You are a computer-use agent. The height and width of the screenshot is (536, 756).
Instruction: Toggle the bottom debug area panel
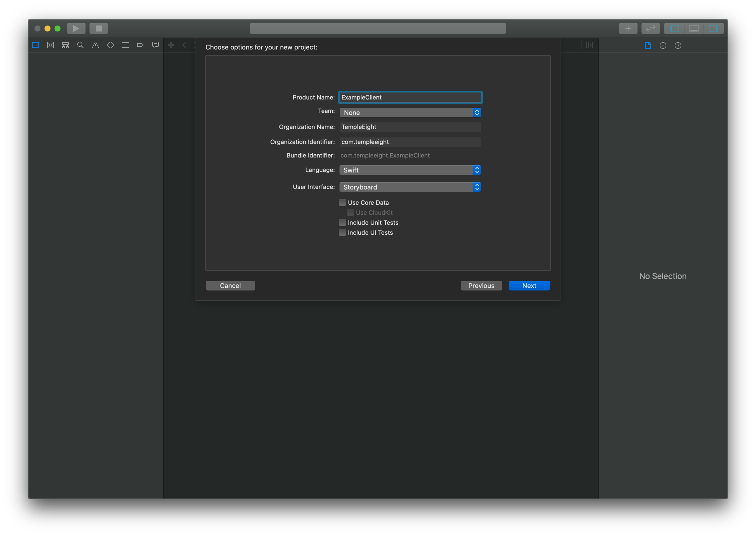click(694, 28)
